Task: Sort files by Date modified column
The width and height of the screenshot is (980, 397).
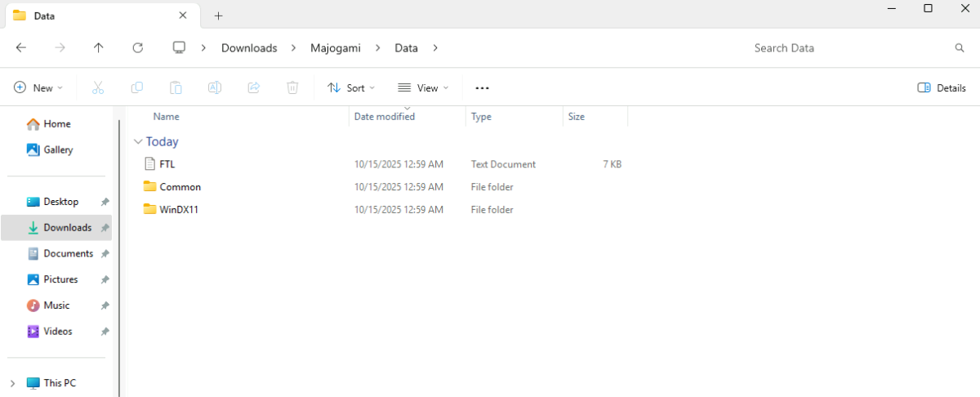Action: (384, 117)
